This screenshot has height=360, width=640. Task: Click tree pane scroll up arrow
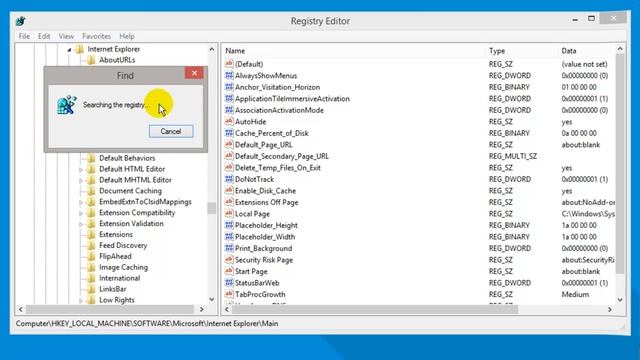tap(211, 49)
